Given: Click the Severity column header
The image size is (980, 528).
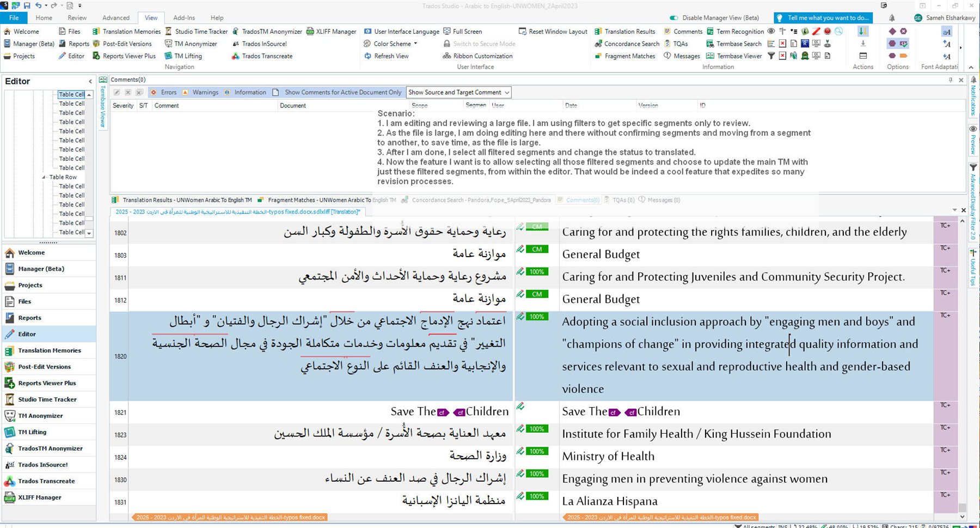Looking at the screenshot, I should pyautogui.click(x=123, y=106).
